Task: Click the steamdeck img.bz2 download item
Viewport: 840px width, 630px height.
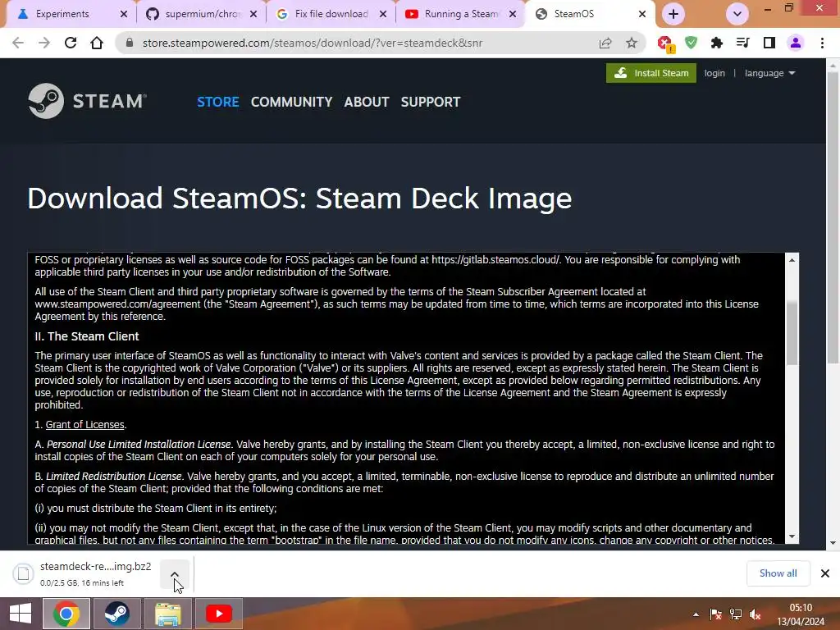Action: pos(95,573)
